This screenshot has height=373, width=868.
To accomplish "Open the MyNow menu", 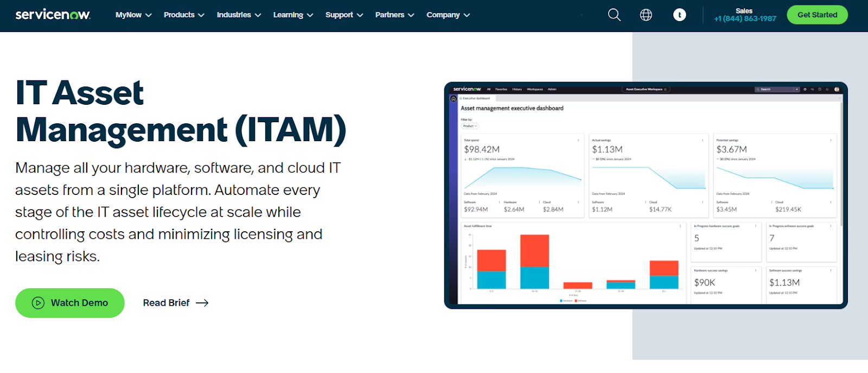I will point(133,15).
